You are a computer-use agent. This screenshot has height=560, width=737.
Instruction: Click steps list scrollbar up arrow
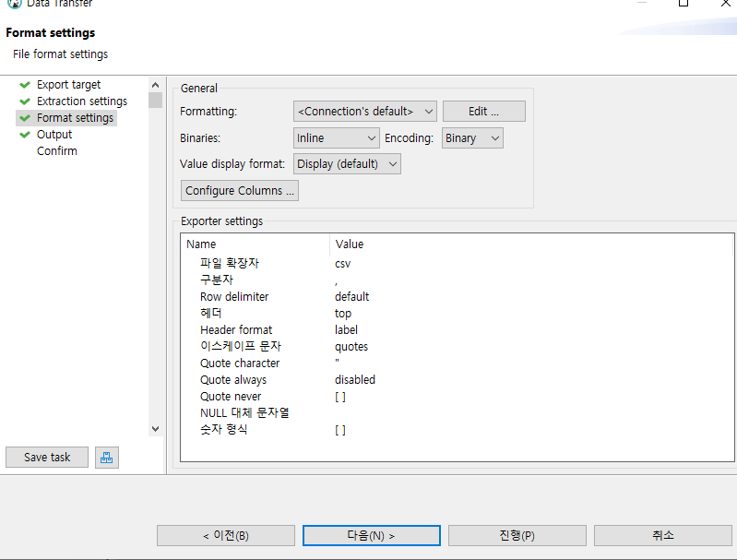156,85
